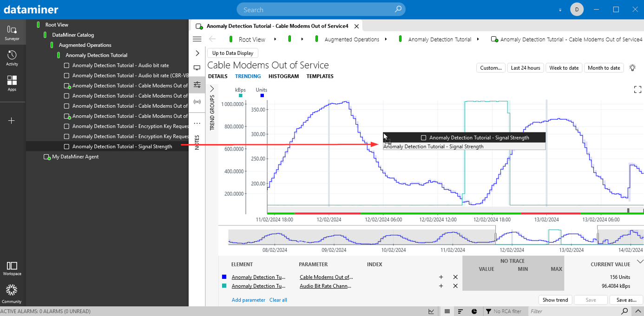644x316 pixels.
Task: Open the Activity sidebar panel
Action: click(x=12, y=58)
